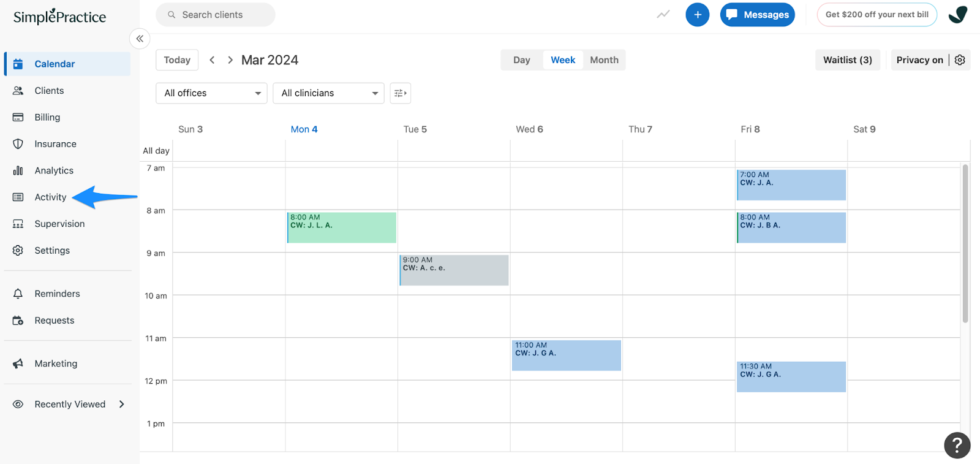The height and width of the screenshot is (464, 980).
Task: Click the blue plus create button
Action: click(697, 15)
